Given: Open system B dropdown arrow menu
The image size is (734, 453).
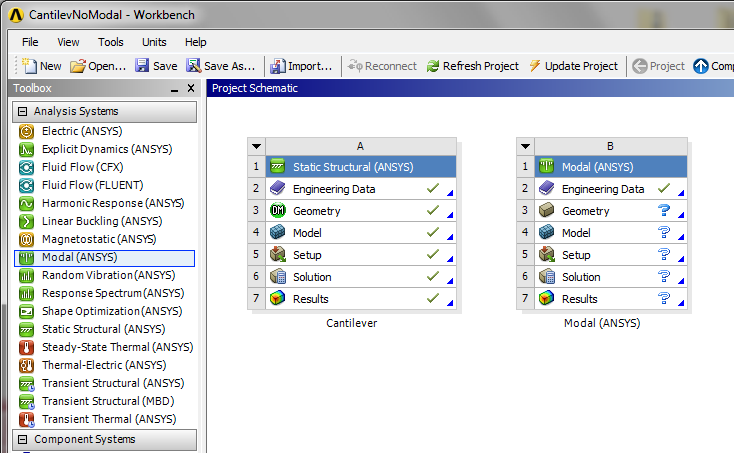Looking at the screenshot, I should [525, 146].
